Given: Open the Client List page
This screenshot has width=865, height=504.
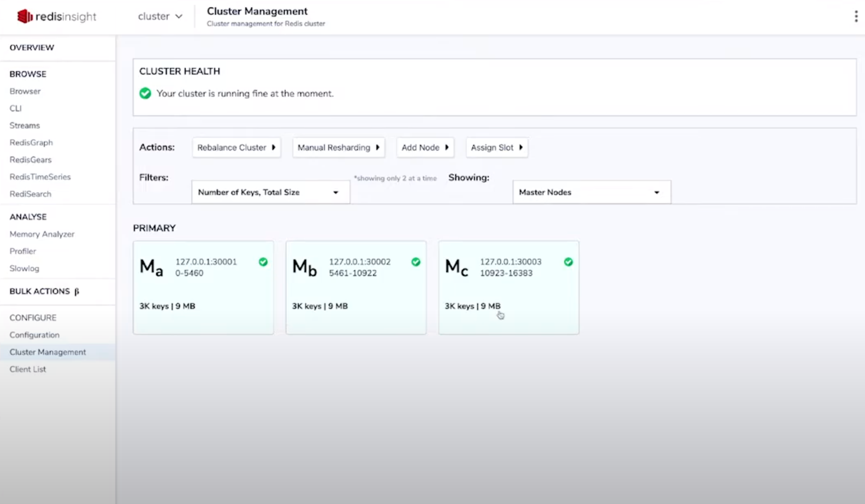Looking at the screenshot, I should tap(28, 369).
